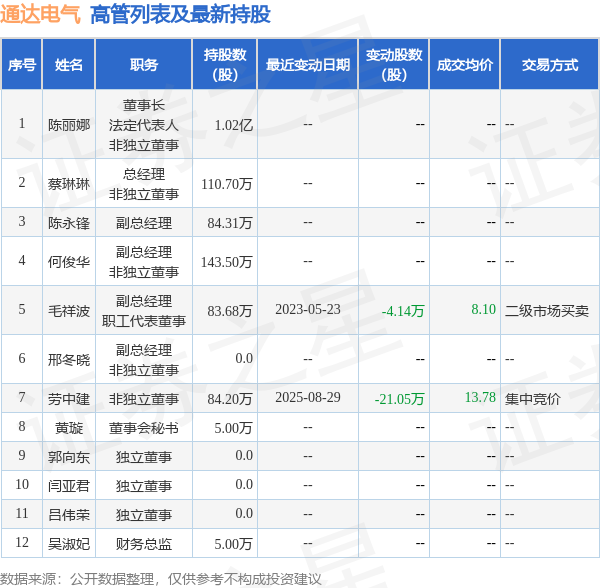Click the 总经理 position of 蔡琳琳

point(143,174)
